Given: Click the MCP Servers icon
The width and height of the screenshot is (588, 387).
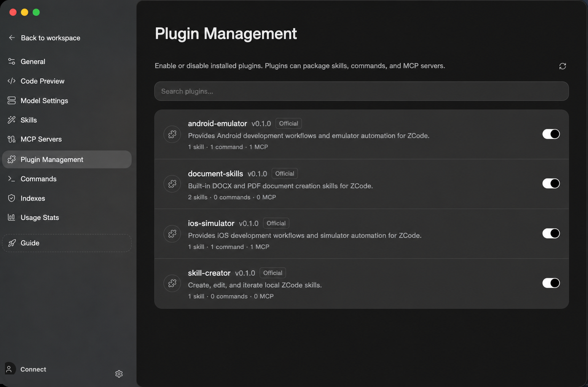Looking at the screenshot, I should [x=12, y=139].
